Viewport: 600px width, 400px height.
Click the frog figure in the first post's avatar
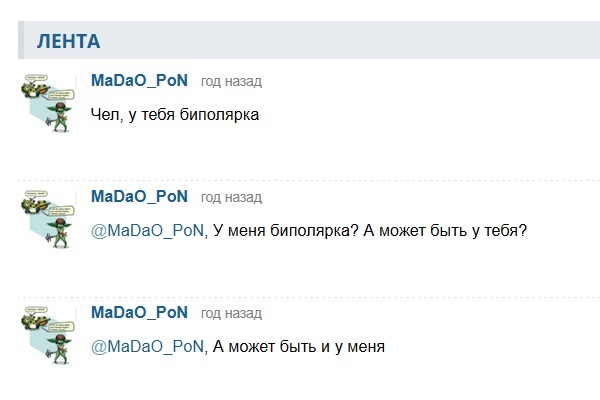(x=34, y=90)
